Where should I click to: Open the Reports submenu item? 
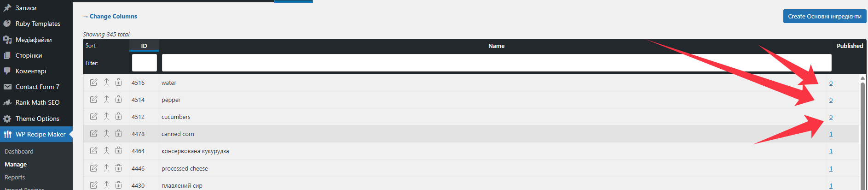pos(15,177)
